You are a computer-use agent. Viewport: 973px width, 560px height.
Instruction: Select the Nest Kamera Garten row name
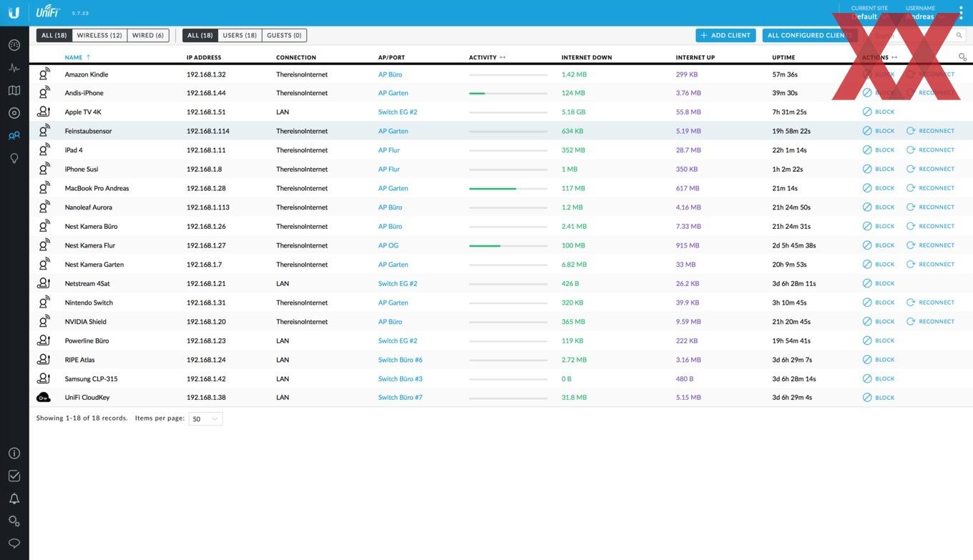coord(94,265)
